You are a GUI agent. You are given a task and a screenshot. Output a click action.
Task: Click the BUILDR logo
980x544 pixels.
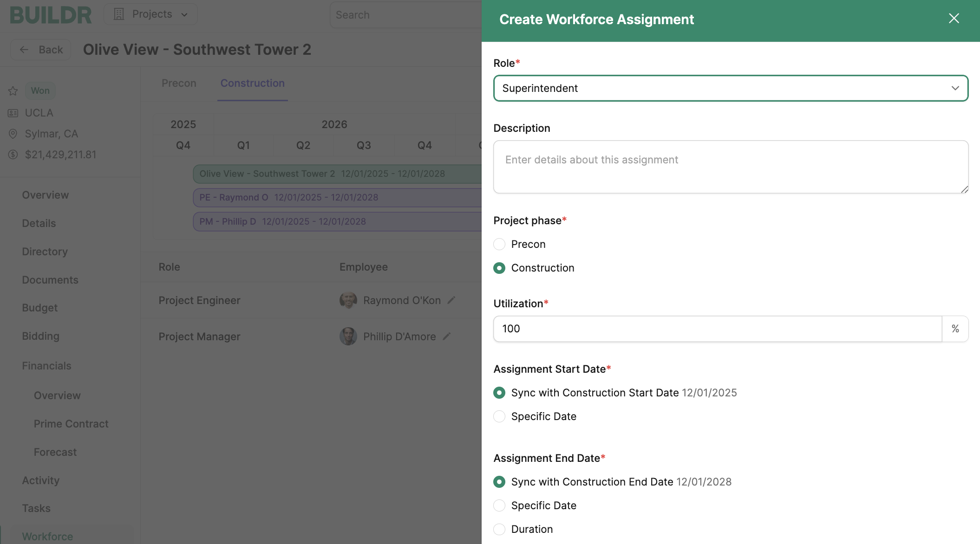[51, 15]
